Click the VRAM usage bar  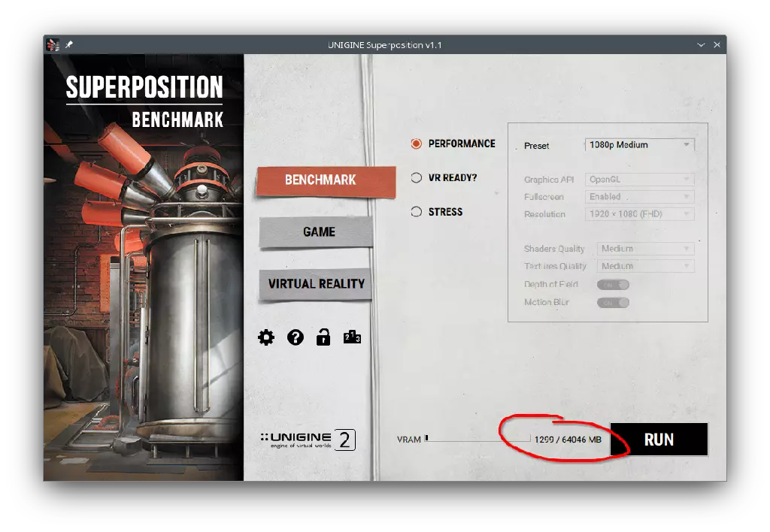[x=477, y=438]
